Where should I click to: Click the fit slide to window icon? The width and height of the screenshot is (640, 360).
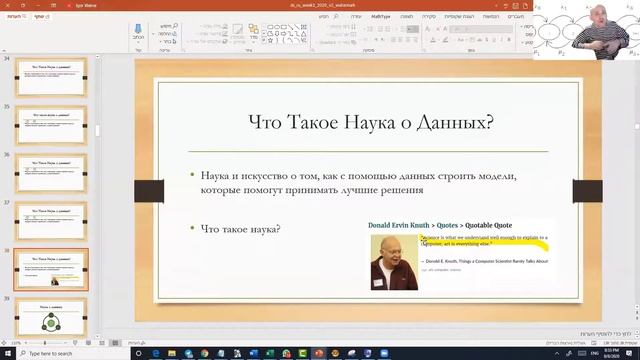(4, 343)
